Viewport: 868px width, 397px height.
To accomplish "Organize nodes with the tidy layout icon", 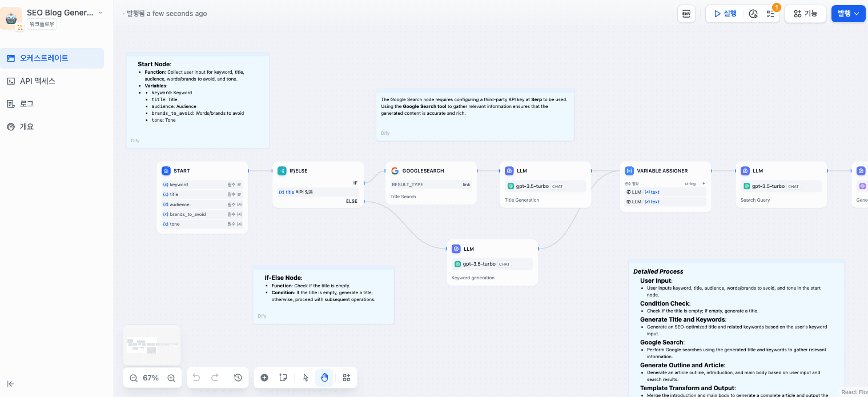I will (346, 378).
